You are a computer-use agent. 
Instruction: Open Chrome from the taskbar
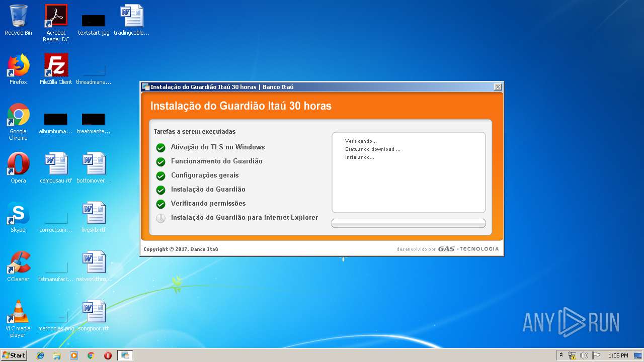[91, 355]
